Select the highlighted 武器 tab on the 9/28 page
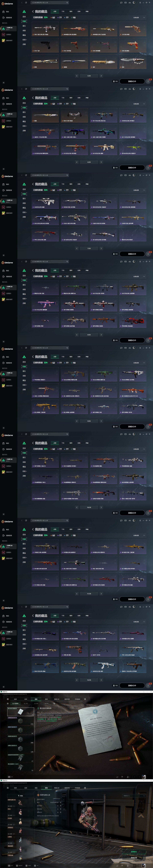 tap(55, 357)
